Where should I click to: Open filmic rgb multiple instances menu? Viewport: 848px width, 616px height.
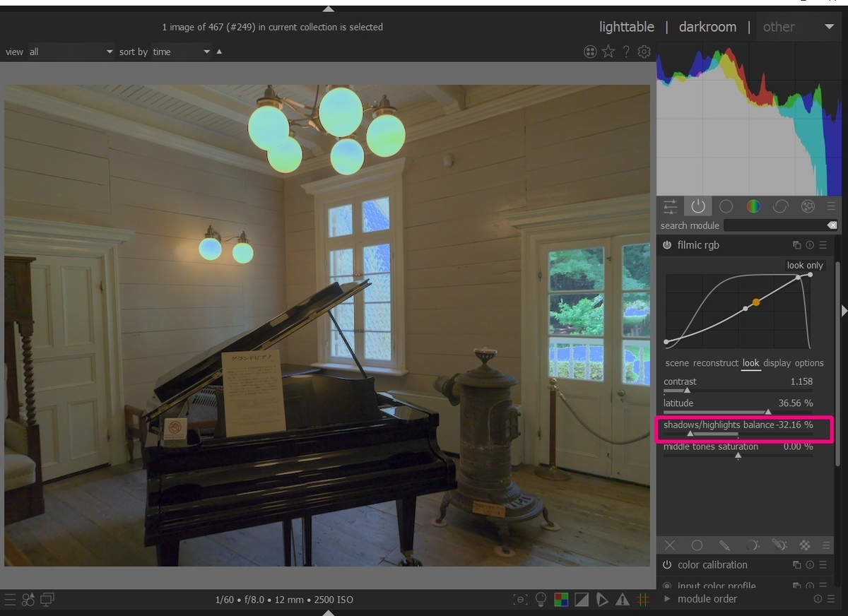tap(797, 245)
